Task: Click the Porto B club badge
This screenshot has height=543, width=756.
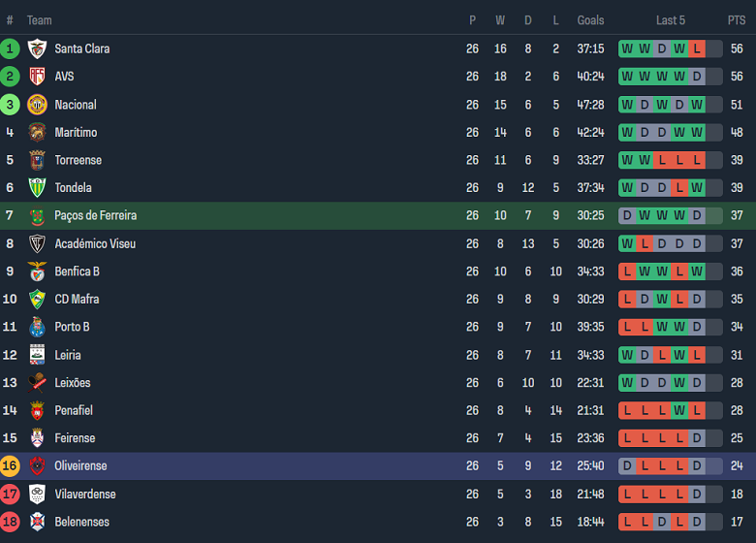Action: [37, 328]
